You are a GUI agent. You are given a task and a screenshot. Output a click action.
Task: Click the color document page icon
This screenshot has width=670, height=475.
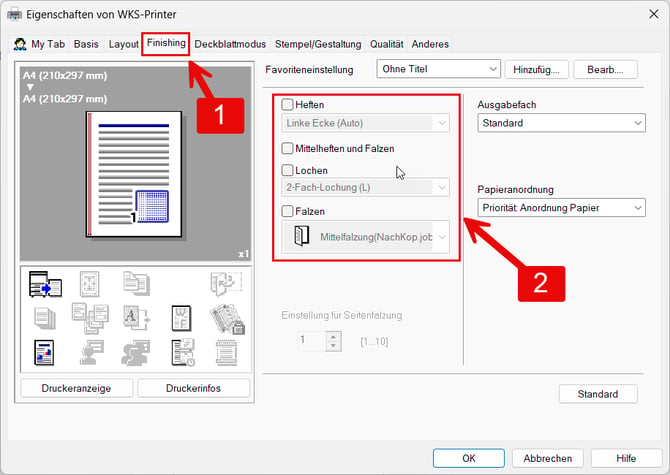click(44, 352)
